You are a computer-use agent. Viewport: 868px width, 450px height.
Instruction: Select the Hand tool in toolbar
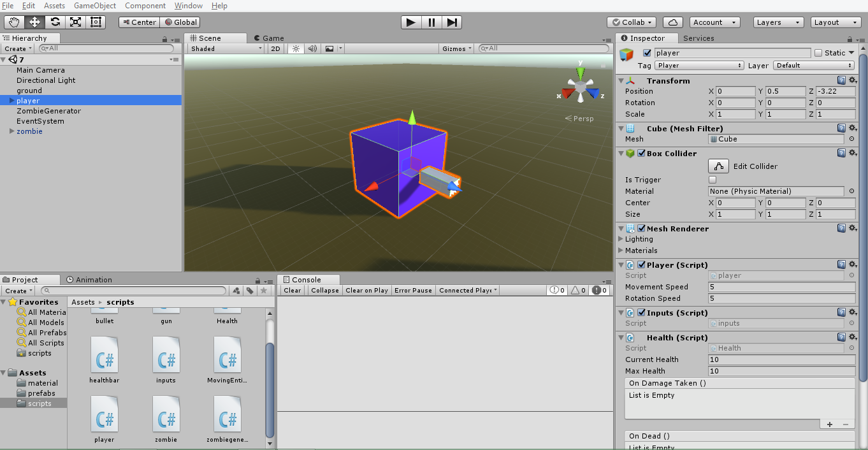coord(15,22)
